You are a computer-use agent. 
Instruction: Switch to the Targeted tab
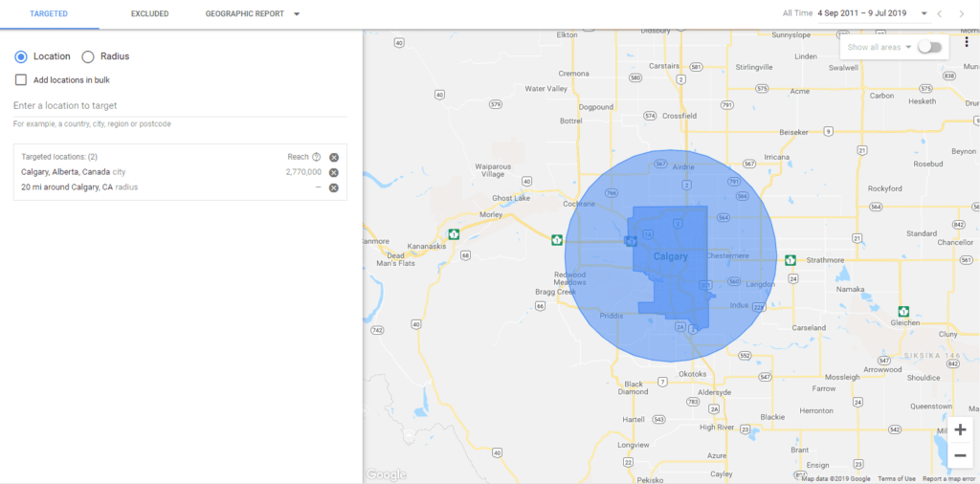[x=48, y=14]
